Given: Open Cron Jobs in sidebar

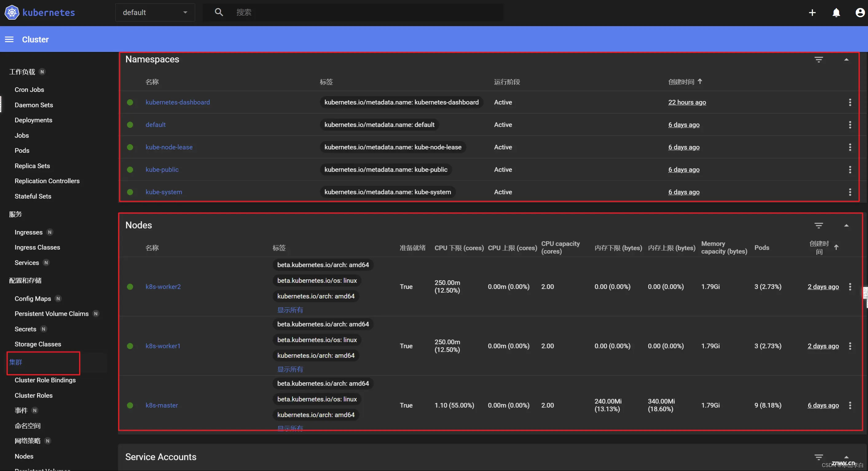Looking at the screenshot, I should pyautogui.click(x=29, y=90).
